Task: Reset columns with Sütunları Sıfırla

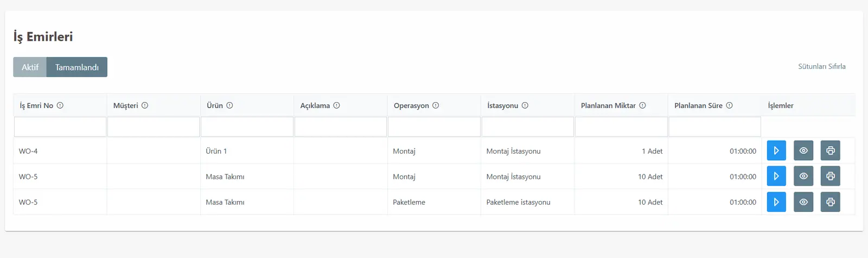Action: coord(821,66)
